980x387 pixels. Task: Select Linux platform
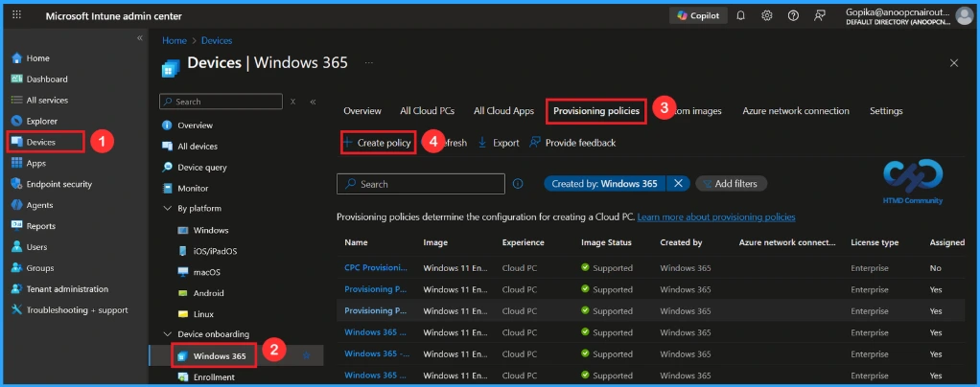pos(203,314)
